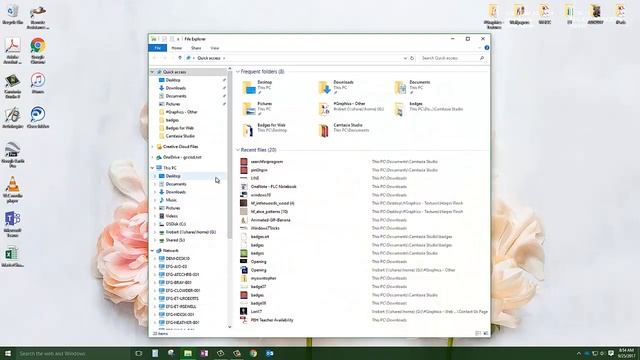
Task: Select EFG-HEATHER-001 network computer
Action: point(182,322)
